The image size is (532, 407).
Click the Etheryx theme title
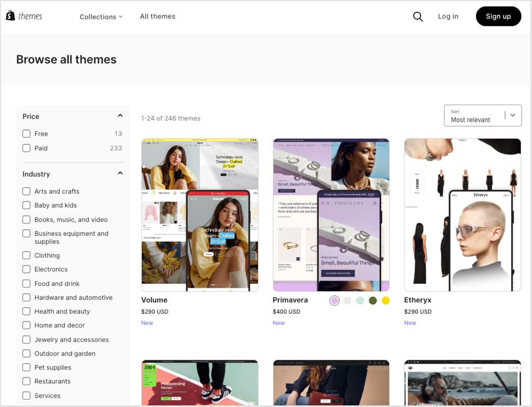[x=418, y=300]
